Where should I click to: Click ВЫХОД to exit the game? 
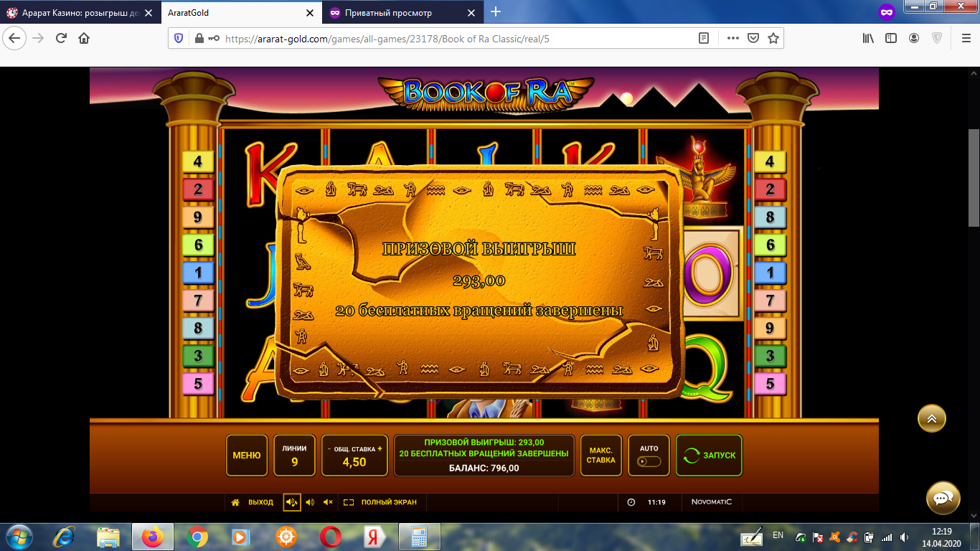coord(260,502)
